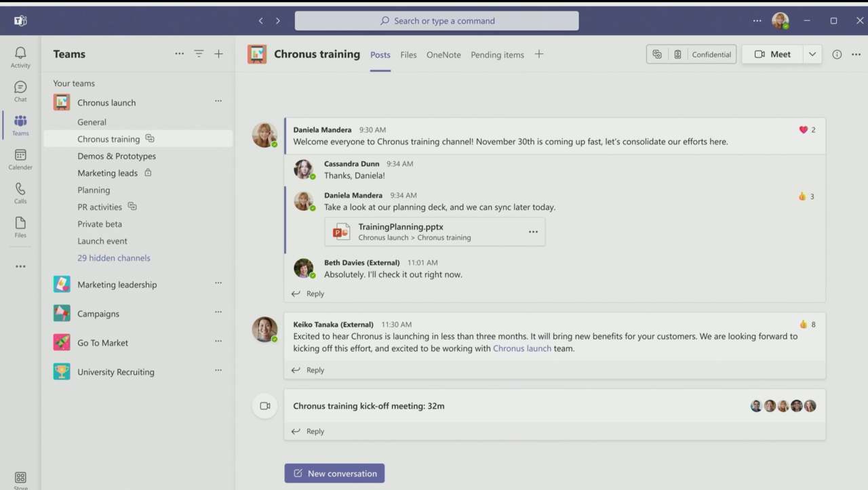Open the OneNote tab
Image resolution: width=868 pixels, height=490 pixels.
pyautogui.click(x=443, y=54)
